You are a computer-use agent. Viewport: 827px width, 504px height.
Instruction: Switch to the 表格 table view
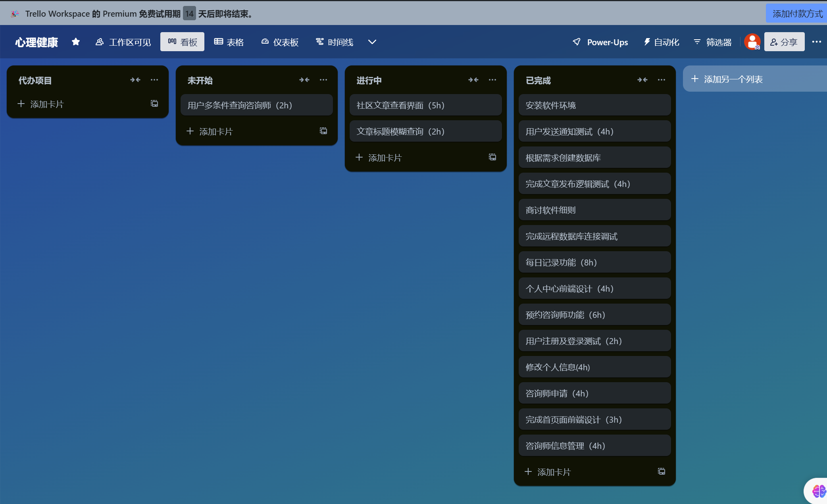pyautogui.click(x=229, y=42)
